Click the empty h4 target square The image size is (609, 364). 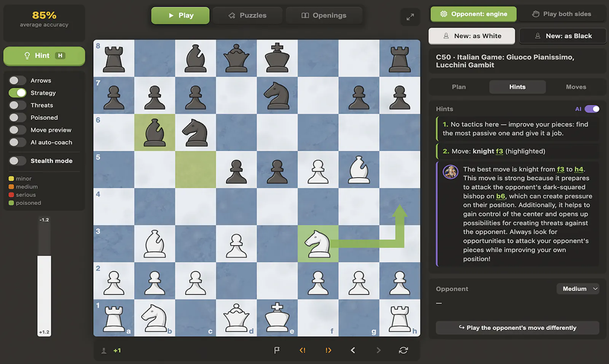[x=400, y=207]
